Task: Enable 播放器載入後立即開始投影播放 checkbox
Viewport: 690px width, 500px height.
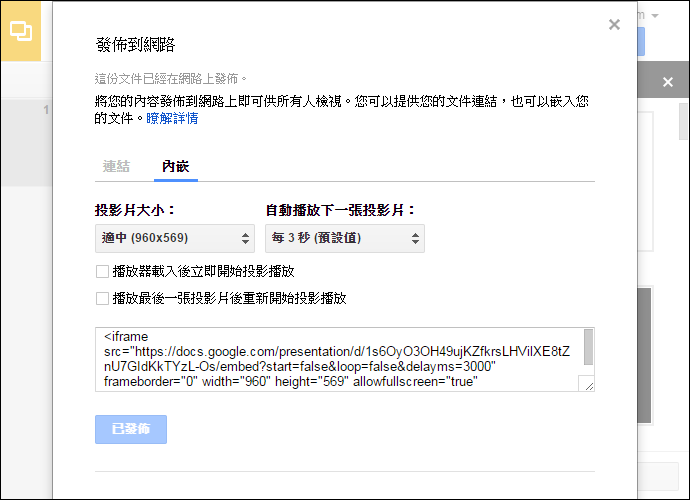Action: 102,272
